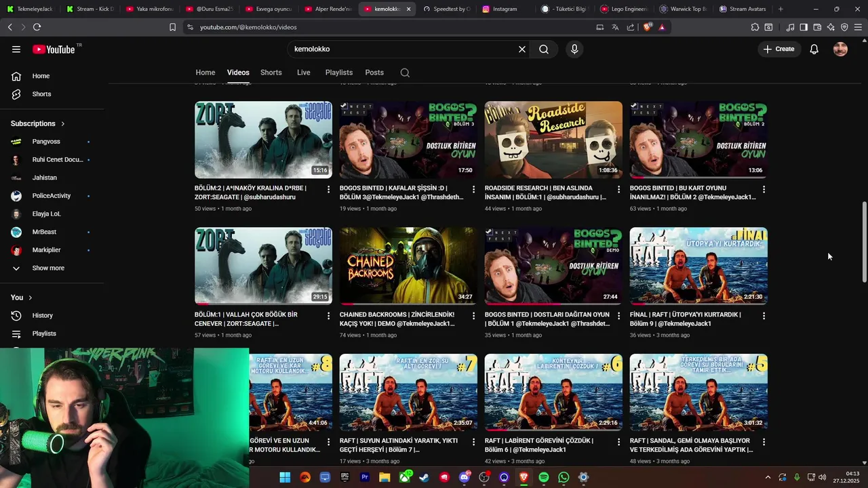This screenshot has width=868, height=488.
Task: Switch to the channel Posts tab
Action: 374,73
